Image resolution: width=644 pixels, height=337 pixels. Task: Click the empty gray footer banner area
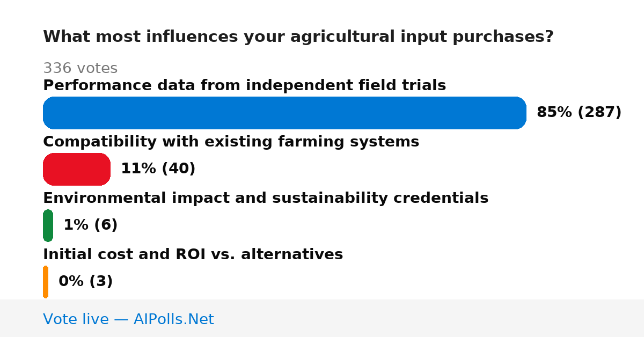[429, 318]
